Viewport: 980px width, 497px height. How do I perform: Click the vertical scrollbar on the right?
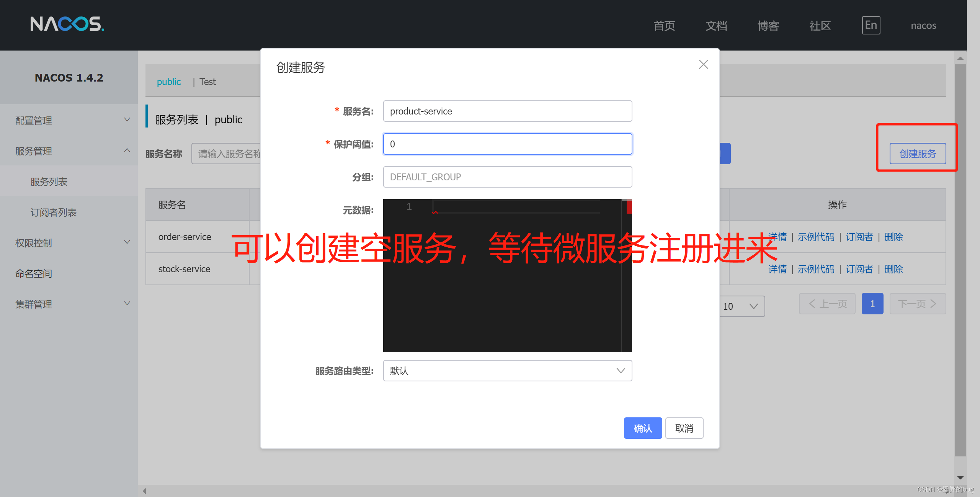coord(960,260)
